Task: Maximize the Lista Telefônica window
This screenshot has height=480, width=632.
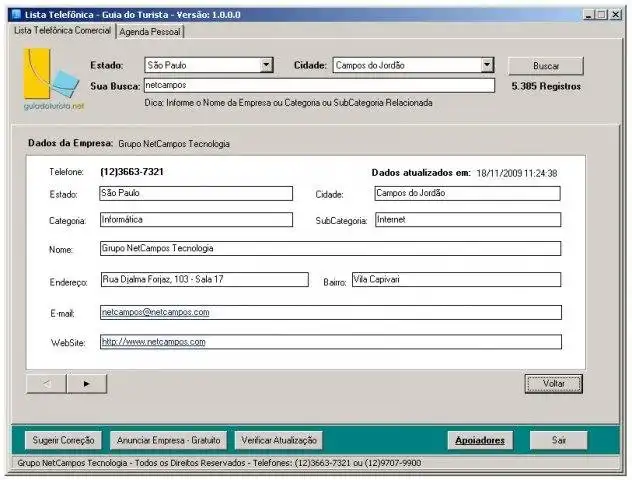Action: (602, 15)
